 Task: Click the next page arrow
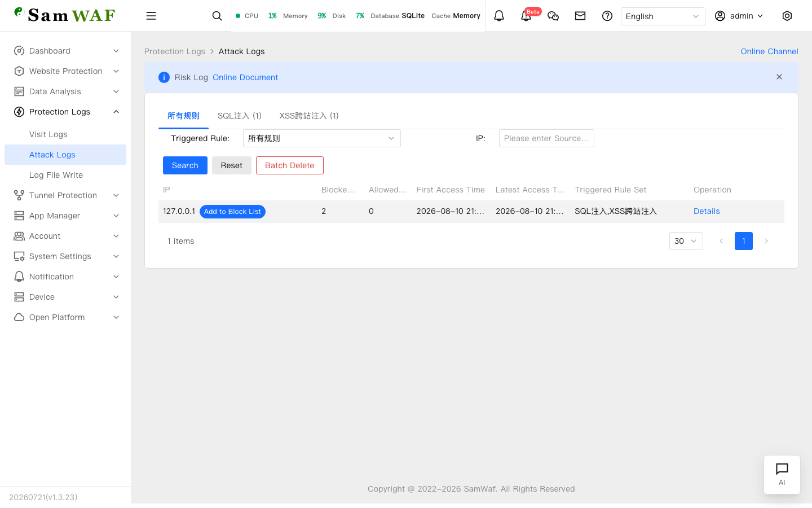(766, 241)
